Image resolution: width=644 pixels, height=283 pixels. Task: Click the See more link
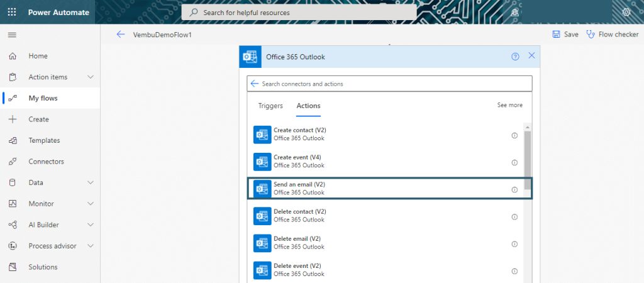coord(509,105)
